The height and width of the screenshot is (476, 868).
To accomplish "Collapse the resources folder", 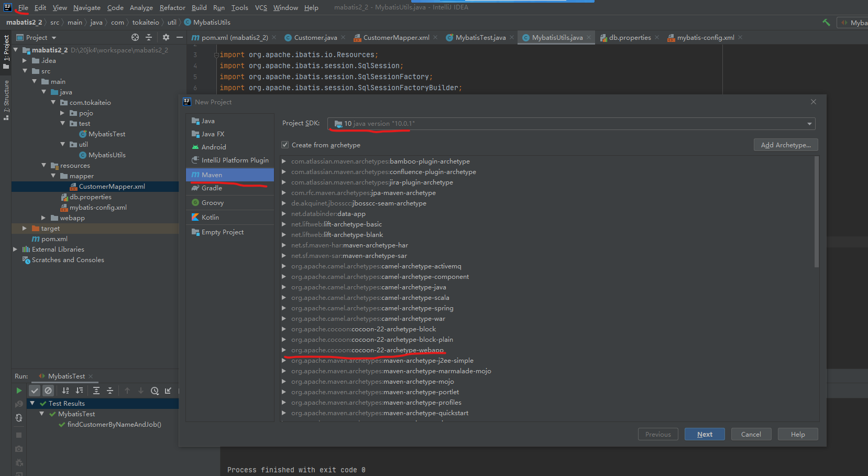I will coord(43,166).
